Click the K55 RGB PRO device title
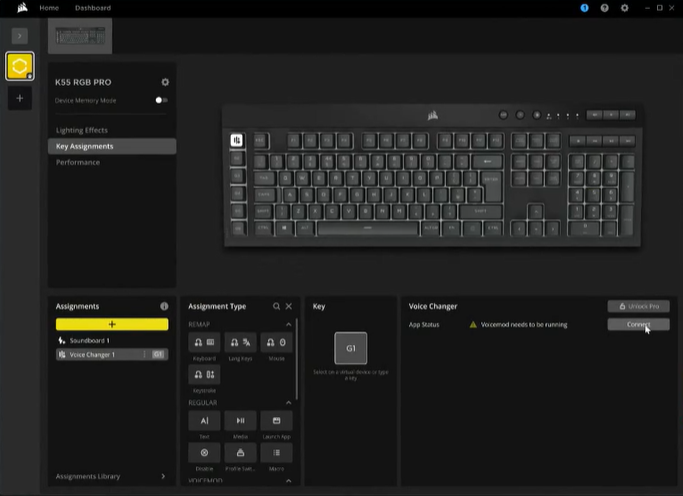 83,82
